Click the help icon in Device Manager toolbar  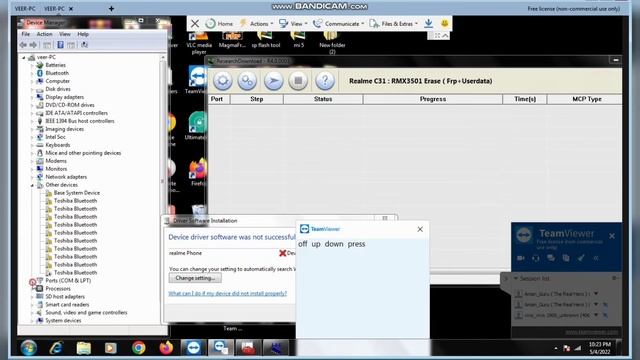pos(60,45)
